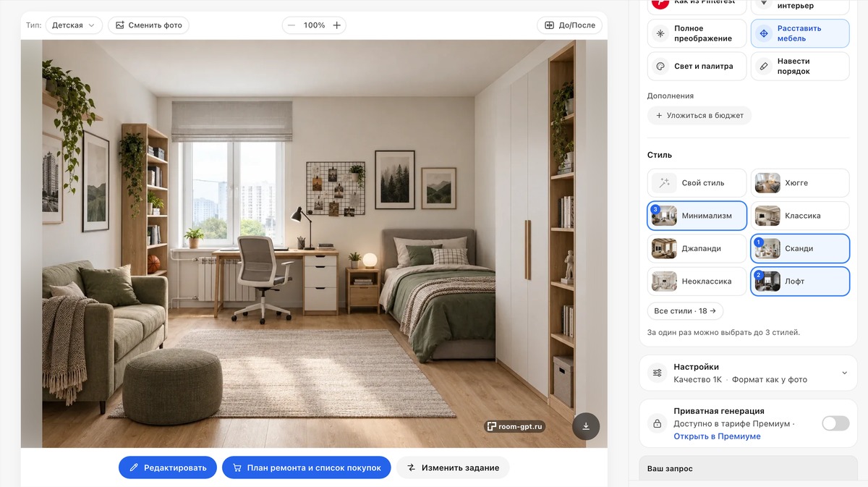This screenshot has width=868, height=487.
Task: Click the plus icon in Уложиться в бюджет
Action: pyautogui.click(x=659, y=116)
